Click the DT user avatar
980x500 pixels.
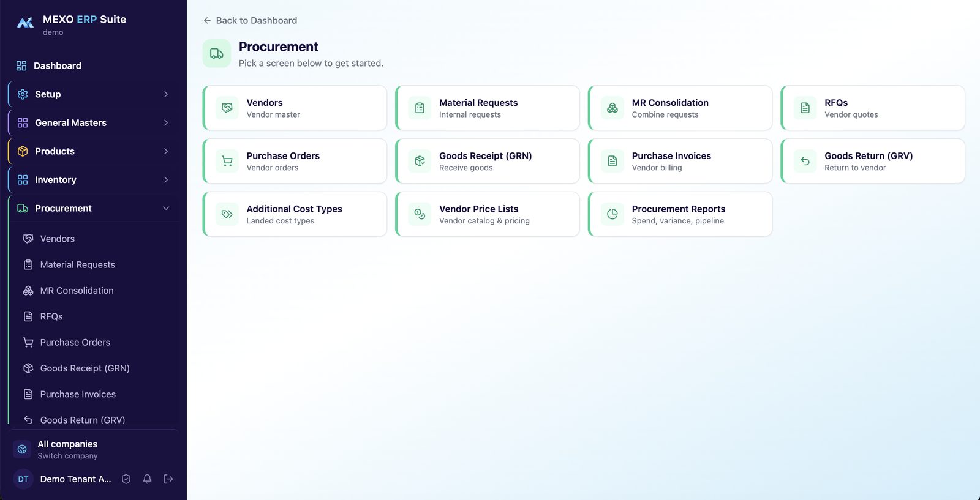[x=23, y=479]
